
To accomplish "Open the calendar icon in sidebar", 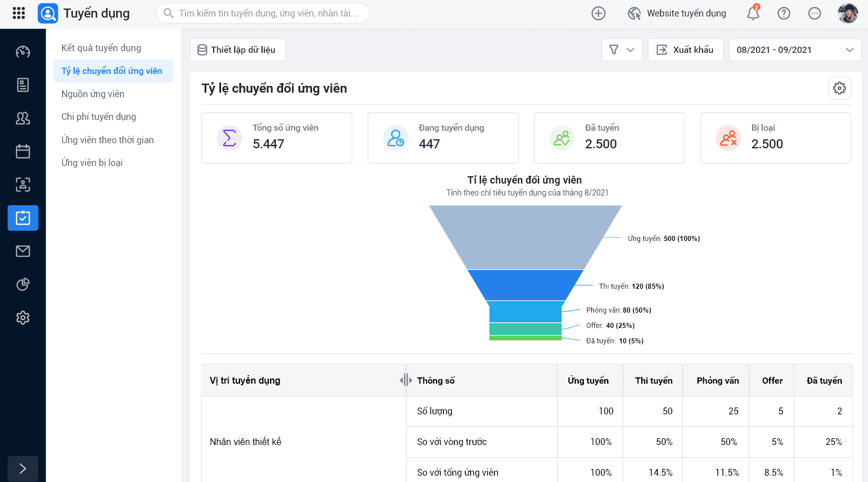I will click(x=23, y=151).
